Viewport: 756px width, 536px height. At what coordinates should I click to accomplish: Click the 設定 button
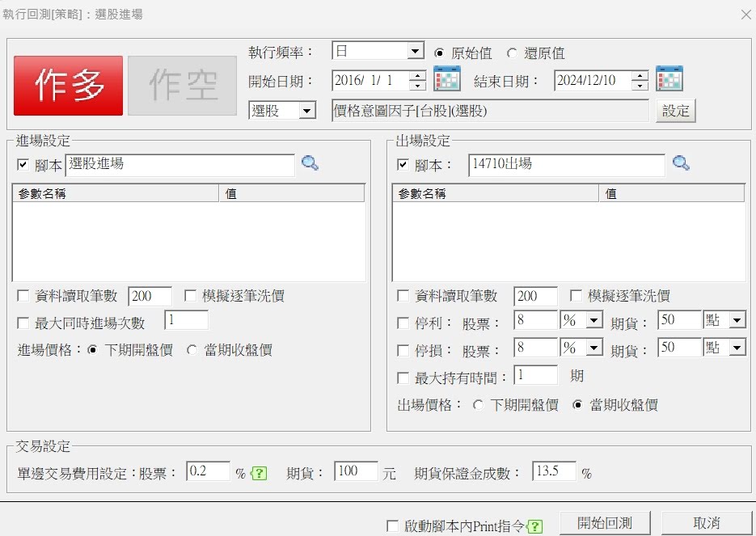675,111
